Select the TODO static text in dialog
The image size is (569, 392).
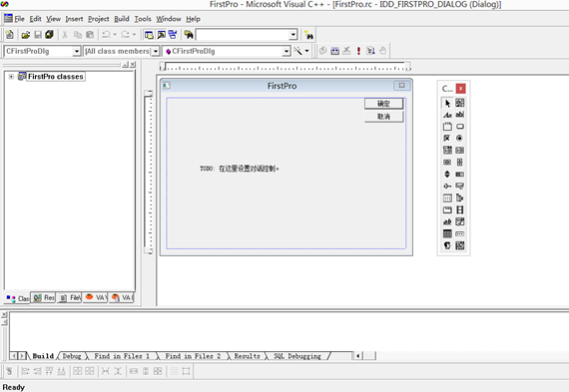click(x=240, y=169)
